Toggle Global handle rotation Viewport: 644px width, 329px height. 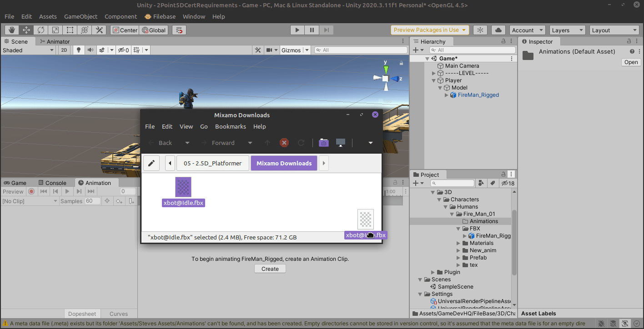[x=154, y=30]
